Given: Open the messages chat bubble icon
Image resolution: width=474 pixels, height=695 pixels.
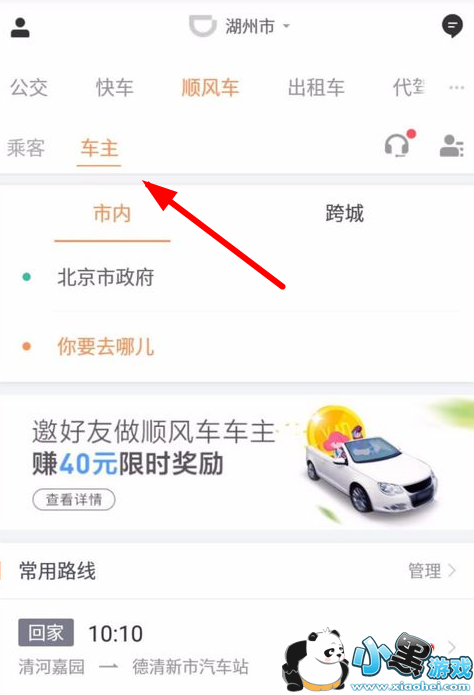Looking at the screenshot, I should [x=452, y=26].
